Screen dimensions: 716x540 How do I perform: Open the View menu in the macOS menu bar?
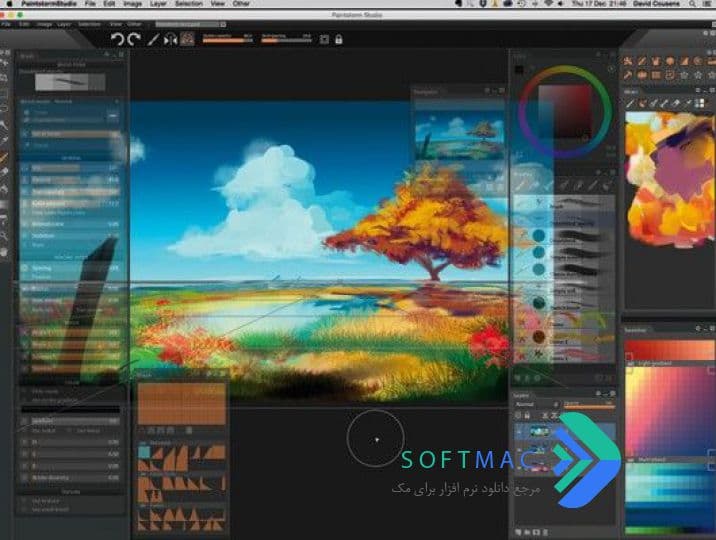pos(217,4)
